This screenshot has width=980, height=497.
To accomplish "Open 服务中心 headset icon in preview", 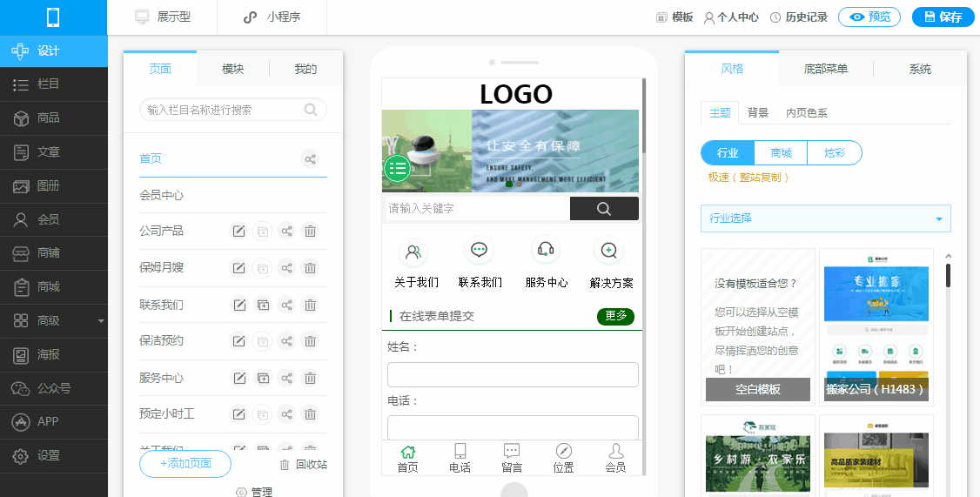I will [x=546, y=251].
